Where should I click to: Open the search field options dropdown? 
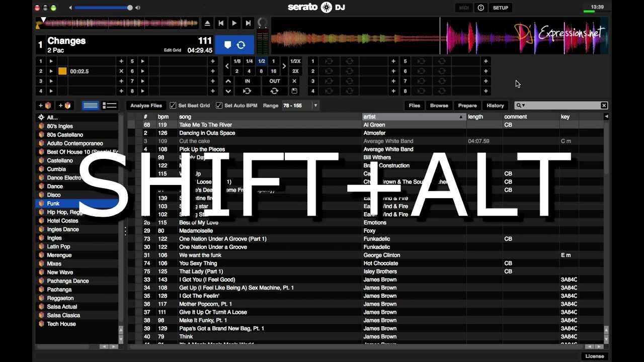pyautogui.click(x=520, y=106)
